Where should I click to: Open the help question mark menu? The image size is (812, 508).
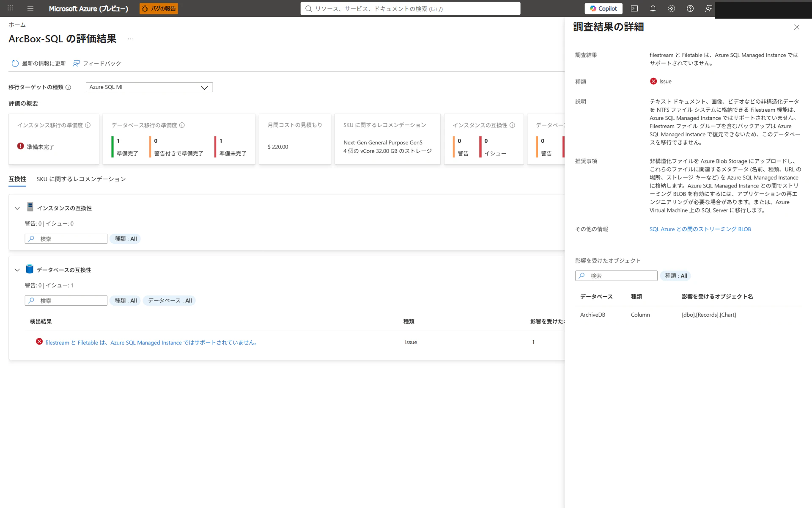point(690,8)
